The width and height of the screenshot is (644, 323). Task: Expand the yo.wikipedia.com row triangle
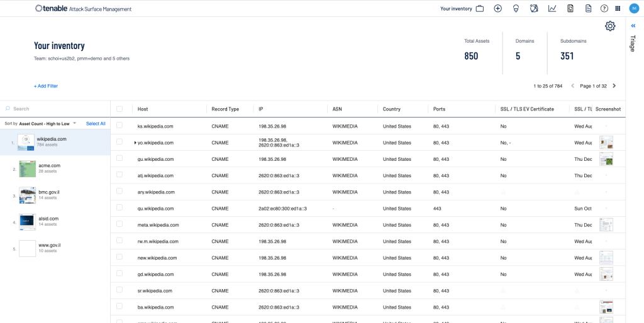point(135,143)
